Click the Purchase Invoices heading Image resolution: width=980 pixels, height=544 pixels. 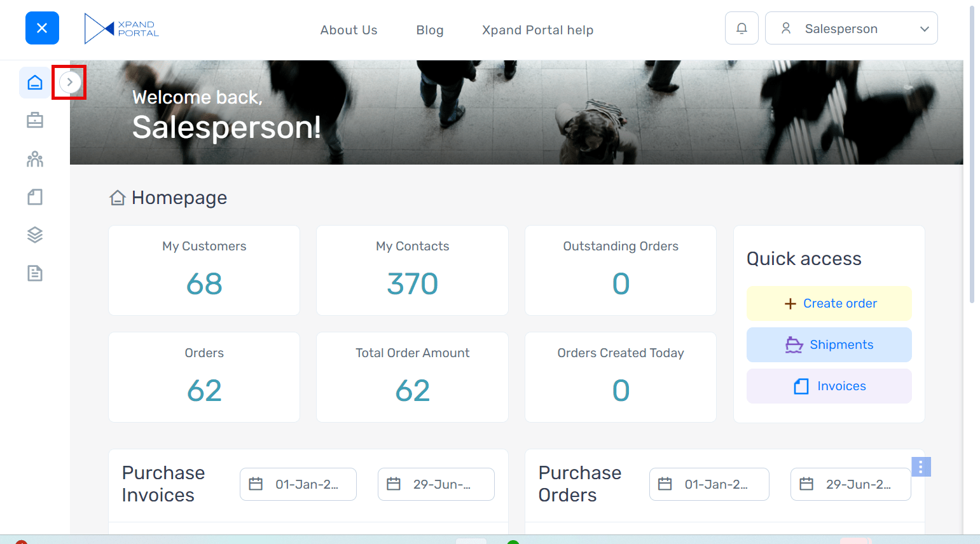(163, 484)
